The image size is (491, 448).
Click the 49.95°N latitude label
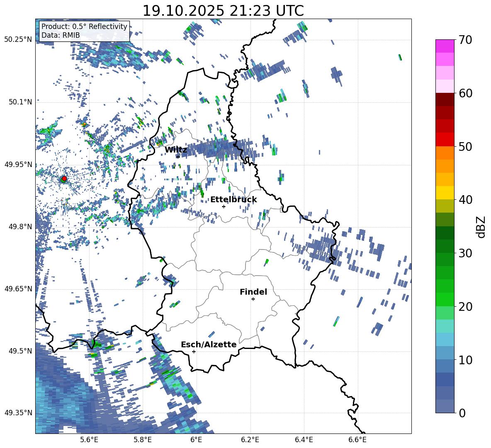[x=18, y=164]
